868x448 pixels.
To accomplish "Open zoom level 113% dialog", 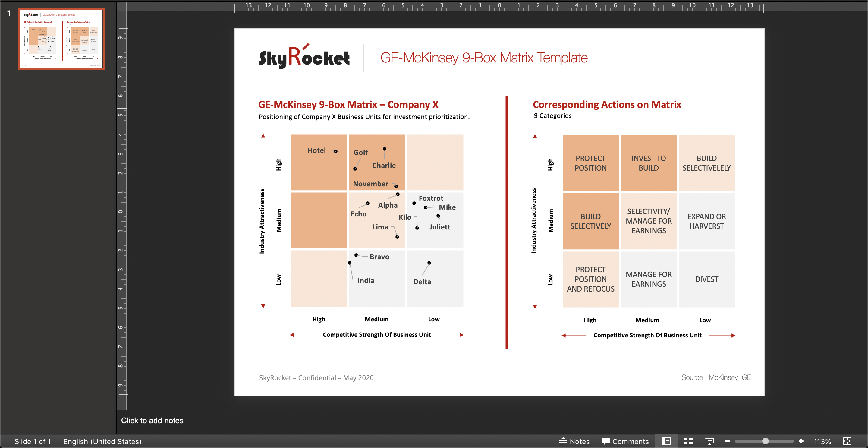I will (822, 441).
